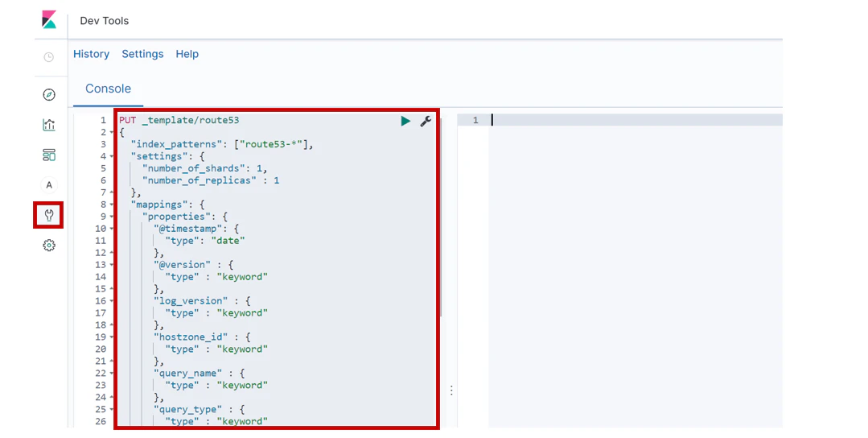This screenshot has height=438, width=868.
Task: Collapse the settings block on line 4
Action: pyautogui.click(x=111, y=157)
